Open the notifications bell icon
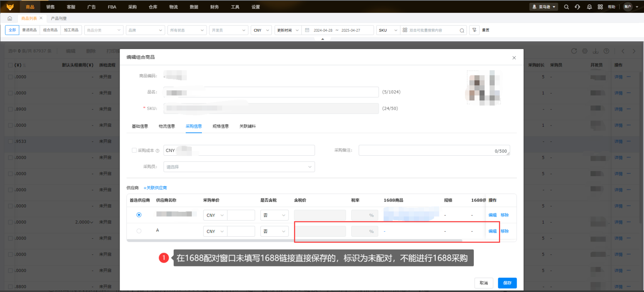644x292 pixels. point(589,7)
